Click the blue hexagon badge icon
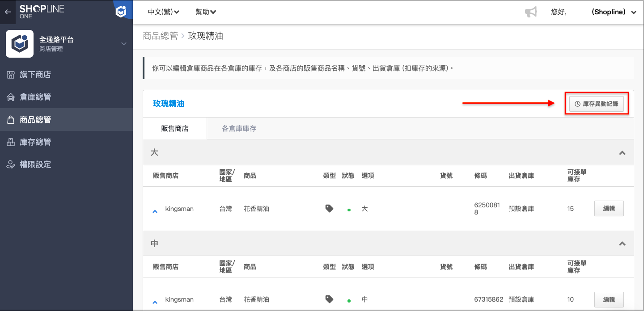 pyautogui.click(x=121, y=12)
